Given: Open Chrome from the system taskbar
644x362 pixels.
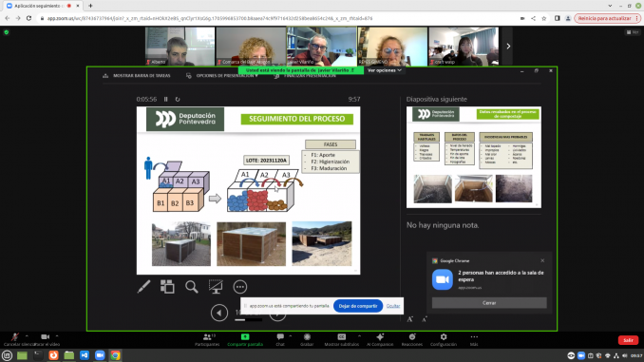Looking at the screenshot, I should [x=116, y=355].
